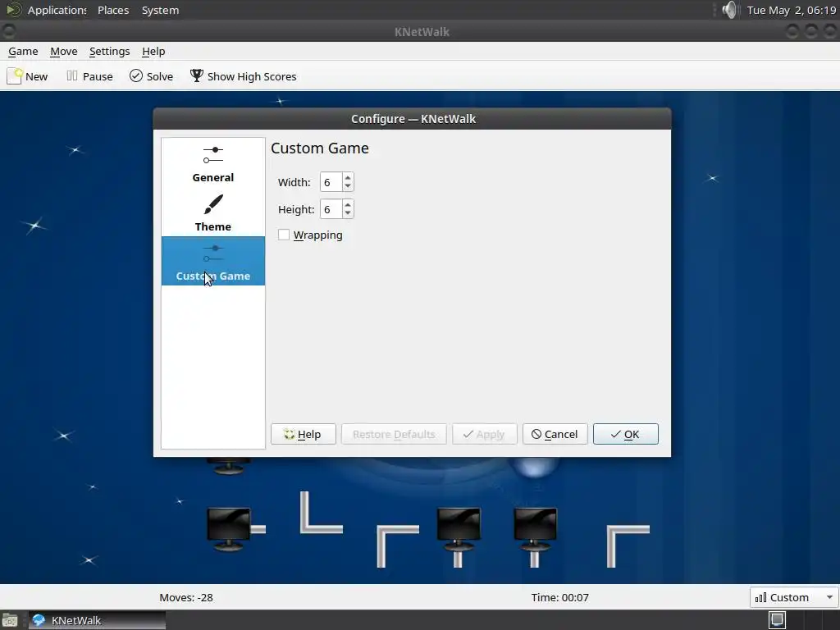Decrease the Height value with down arrow
This screenshot has height=630, width=840.
348,213
